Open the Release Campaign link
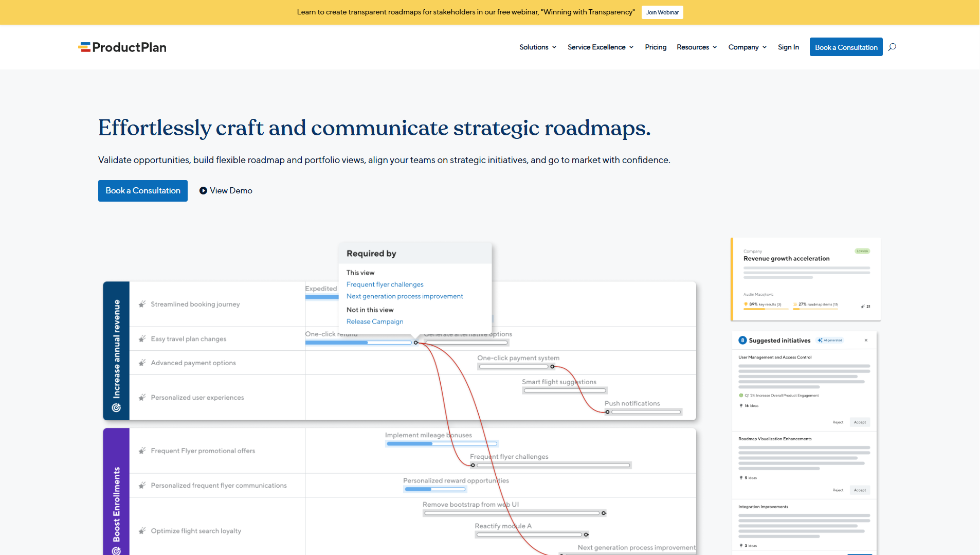980x555 pixels. (375, 321)
